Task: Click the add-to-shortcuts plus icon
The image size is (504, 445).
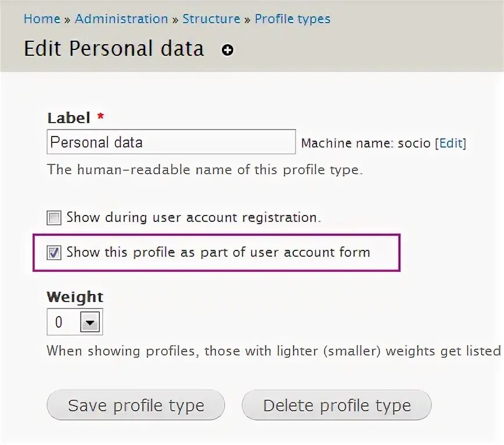Action: [228, 51]
